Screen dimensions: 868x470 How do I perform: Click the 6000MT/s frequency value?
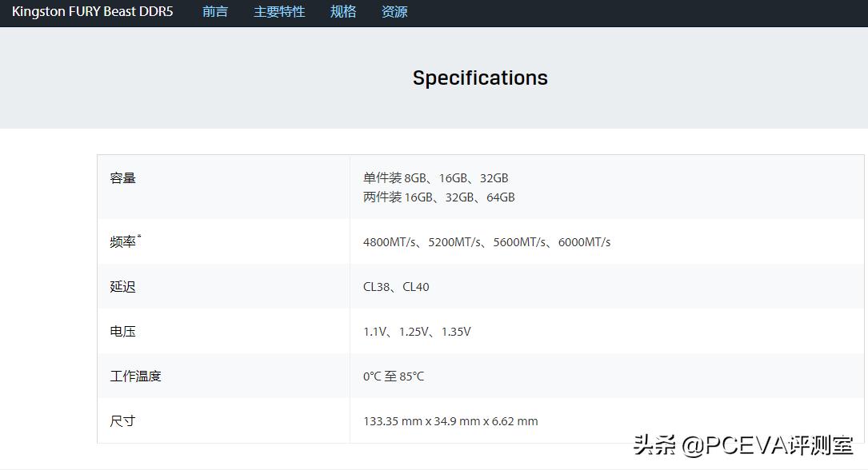[x=582, y=241]
